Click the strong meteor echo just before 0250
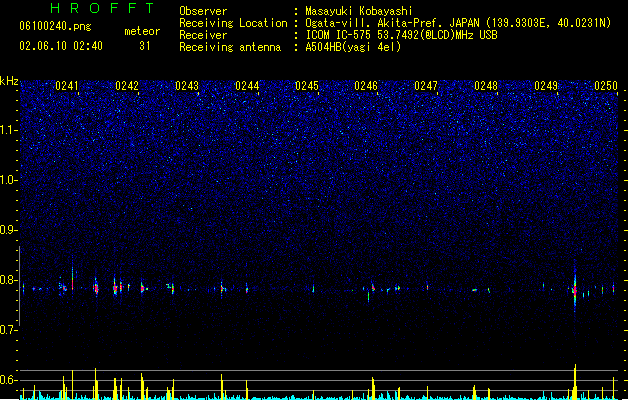This screenshot has width=629, height=400. click(575, 289)
